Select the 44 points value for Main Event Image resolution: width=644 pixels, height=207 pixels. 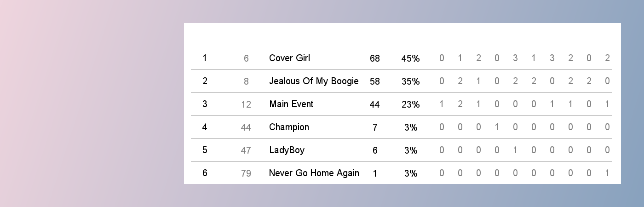coord(375,104)
